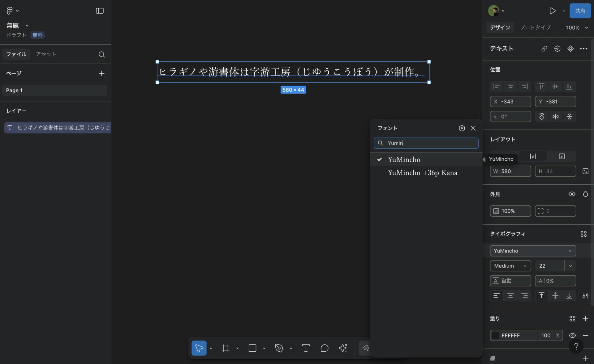This screenshot has height=364, width=594.
Task: Open the Figma main menu logo
Action: point(10,11)
